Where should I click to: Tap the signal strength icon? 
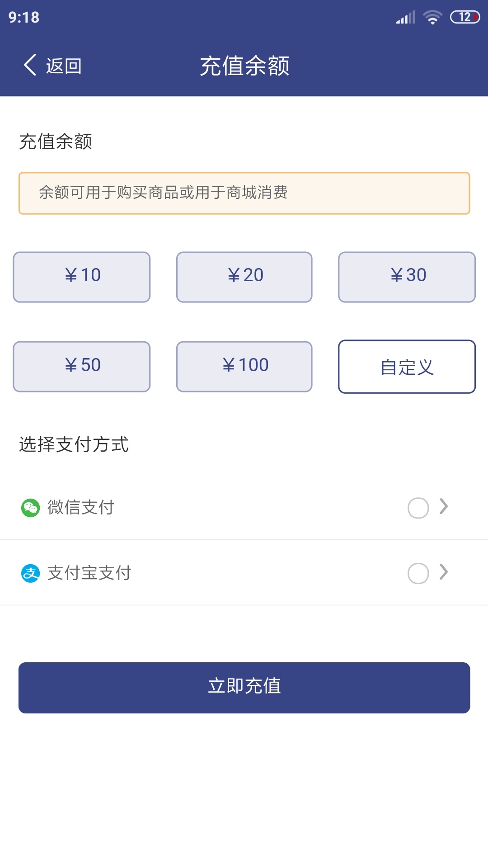tap(405, 18)
